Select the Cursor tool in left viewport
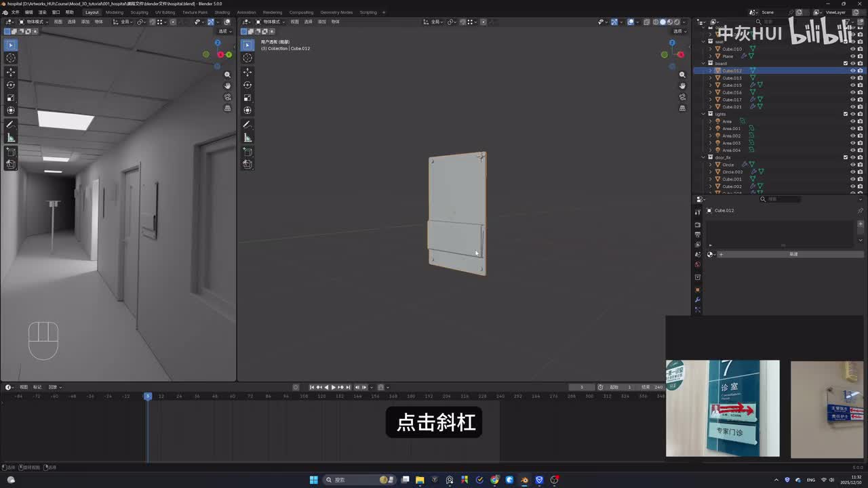This screenshot has height=488, width=868. 11,58
